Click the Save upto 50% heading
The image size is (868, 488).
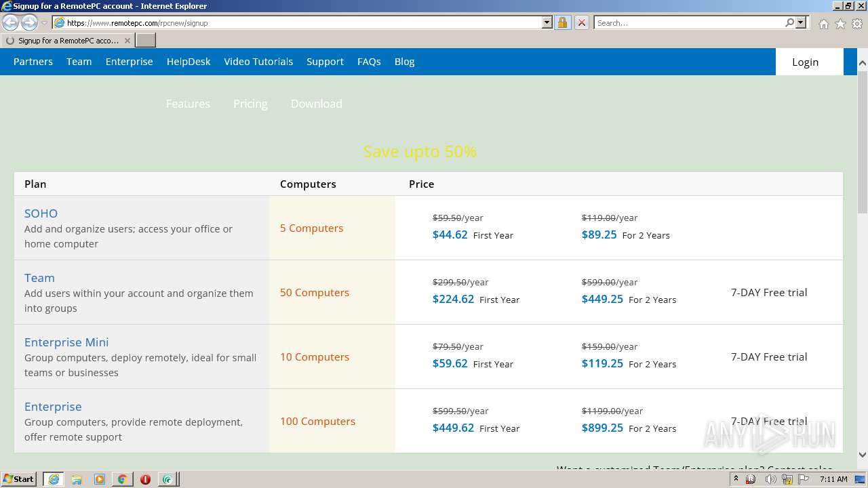coord(420,152)
